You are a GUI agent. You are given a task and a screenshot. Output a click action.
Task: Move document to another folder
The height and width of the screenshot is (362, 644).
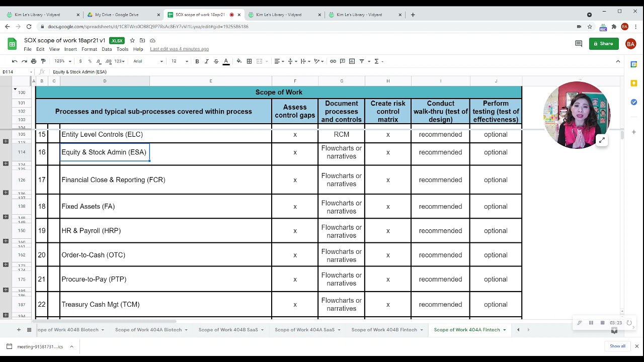pyautogui.click(x=142, y=40)
